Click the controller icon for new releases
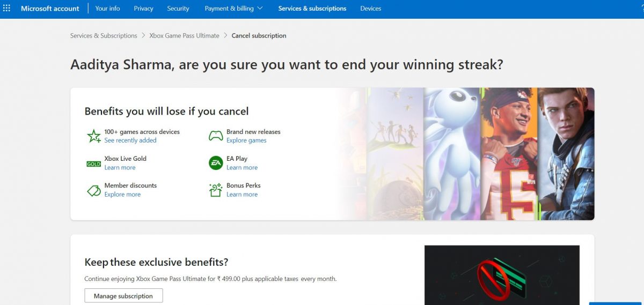The image size is (644, 305). click(216, 136)
